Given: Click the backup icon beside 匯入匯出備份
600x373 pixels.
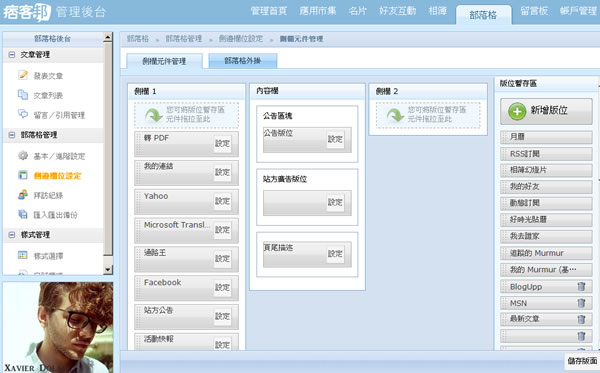Looking at the screenshot, I should (x=23, y=214).
